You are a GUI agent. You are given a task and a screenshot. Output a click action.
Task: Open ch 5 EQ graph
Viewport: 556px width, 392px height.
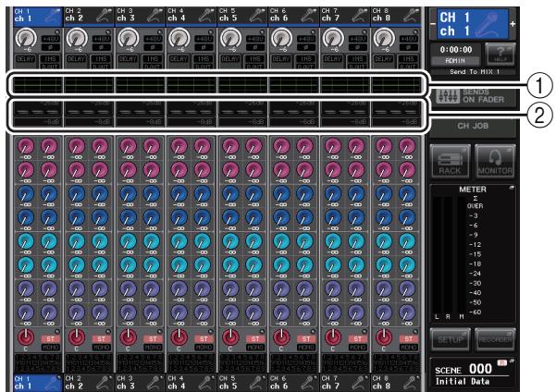point(242,85)
